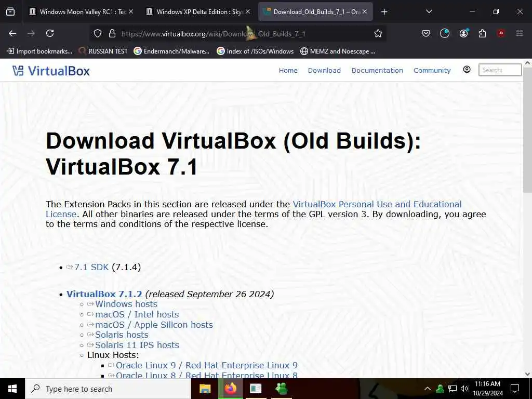The width and height of the screenshot is (532, 399).
Task: Open the VirtualBox 7.1.2 heading link
Action: click(x=104, y=294)
